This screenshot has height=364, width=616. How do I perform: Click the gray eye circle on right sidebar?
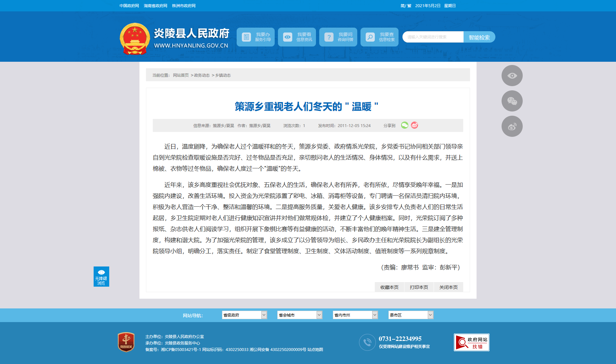click(x=512, y=76)
